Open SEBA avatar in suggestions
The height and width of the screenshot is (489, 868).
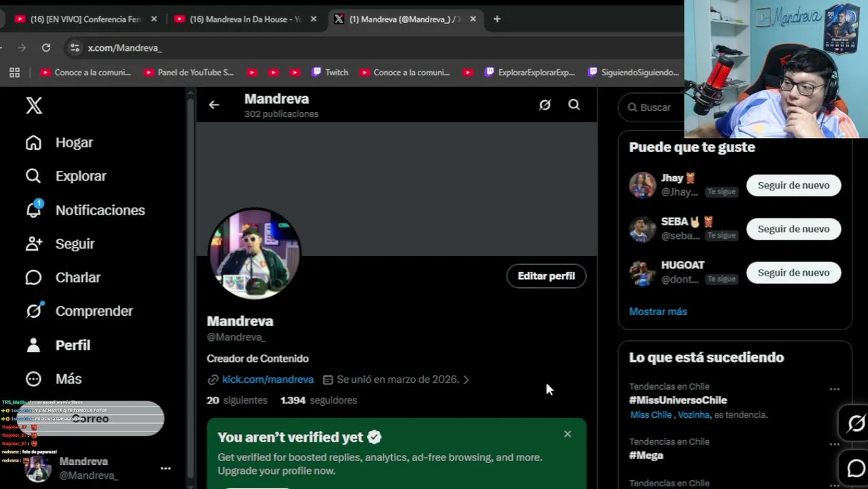tap(642, 229)
